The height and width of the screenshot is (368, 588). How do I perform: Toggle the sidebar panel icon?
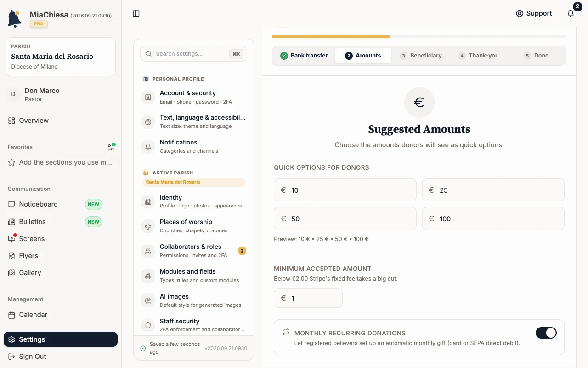[136, 14]
